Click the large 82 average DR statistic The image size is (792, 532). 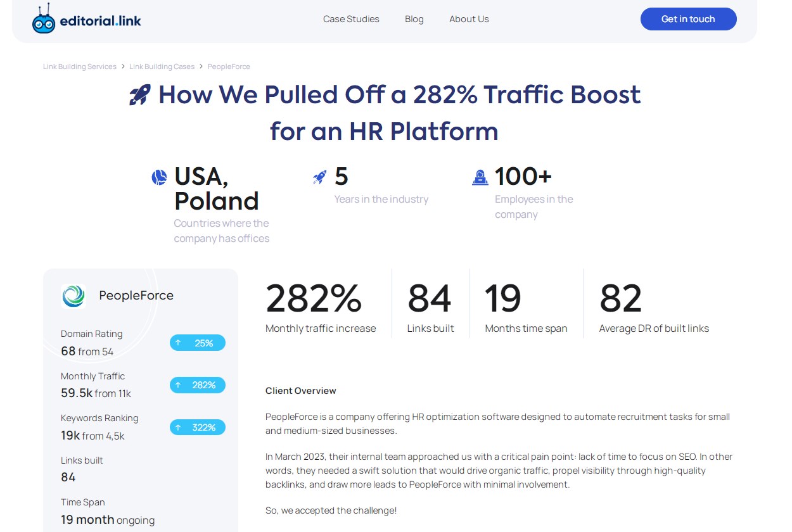(x=621, y=298)
